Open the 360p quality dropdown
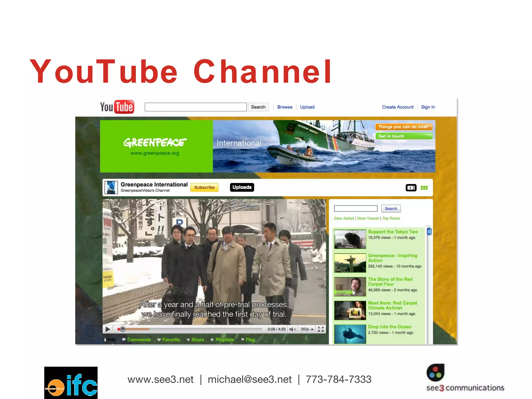This screenshot has width=532, height=399. point(307,329)
